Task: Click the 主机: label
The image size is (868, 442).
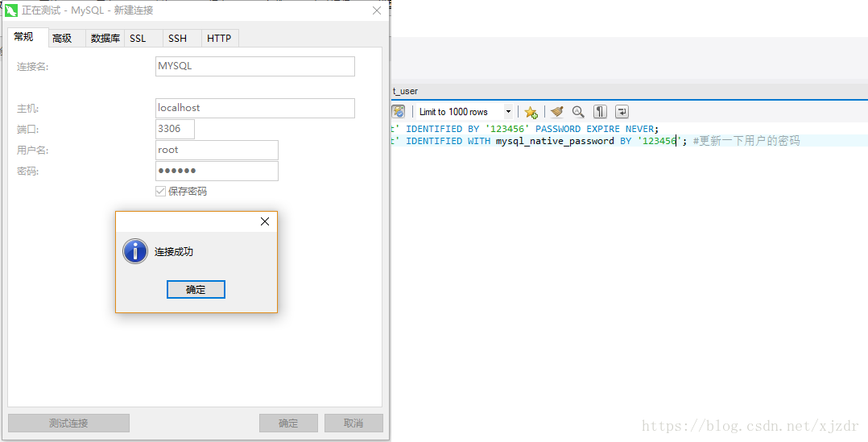Action: point(27,109)
